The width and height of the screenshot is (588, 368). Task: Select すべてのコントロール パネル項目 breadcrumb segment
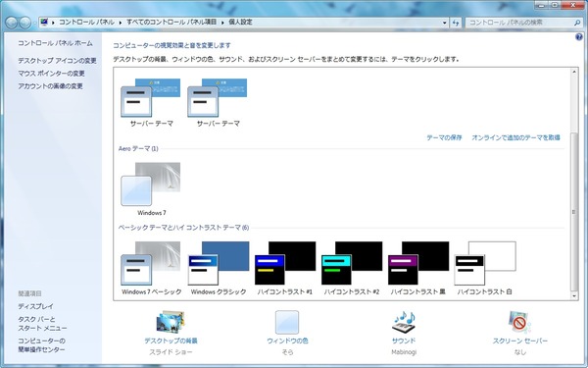pos(171,23)
